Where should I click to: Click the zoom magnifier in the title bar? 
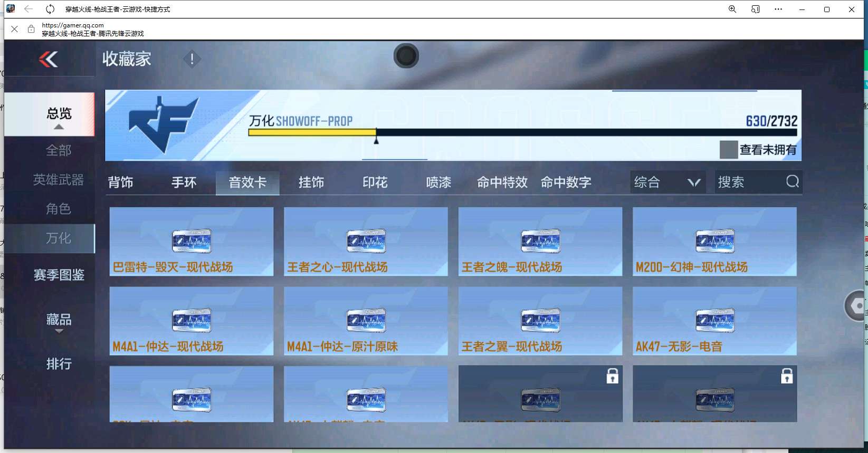(732, 9)
